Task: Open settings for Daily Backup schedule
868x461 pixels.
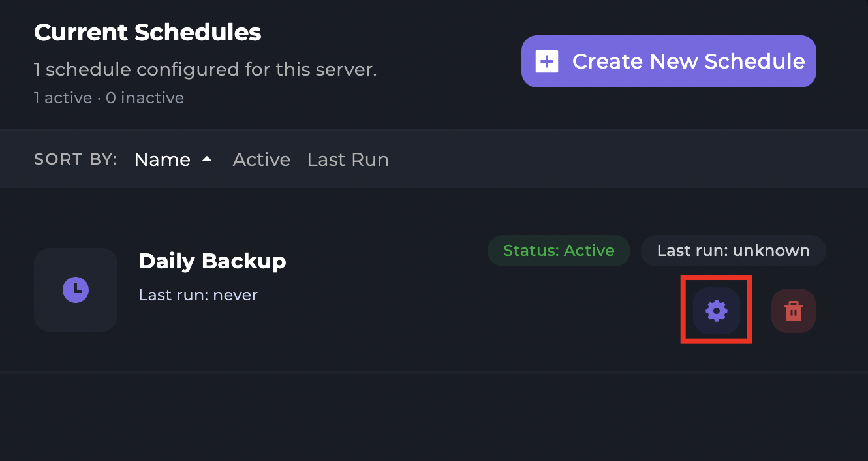Action: 716,311
